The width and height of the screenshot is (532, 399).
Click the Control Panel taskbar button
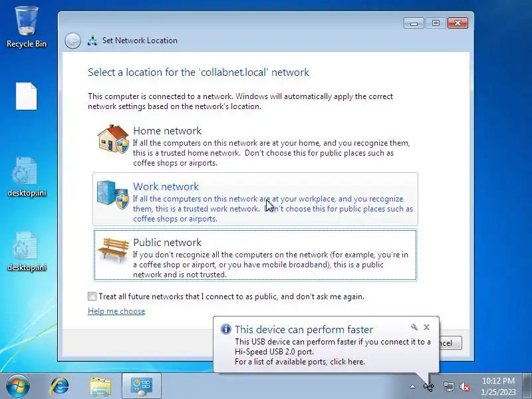pyautogui.click(x=142, y=386)
